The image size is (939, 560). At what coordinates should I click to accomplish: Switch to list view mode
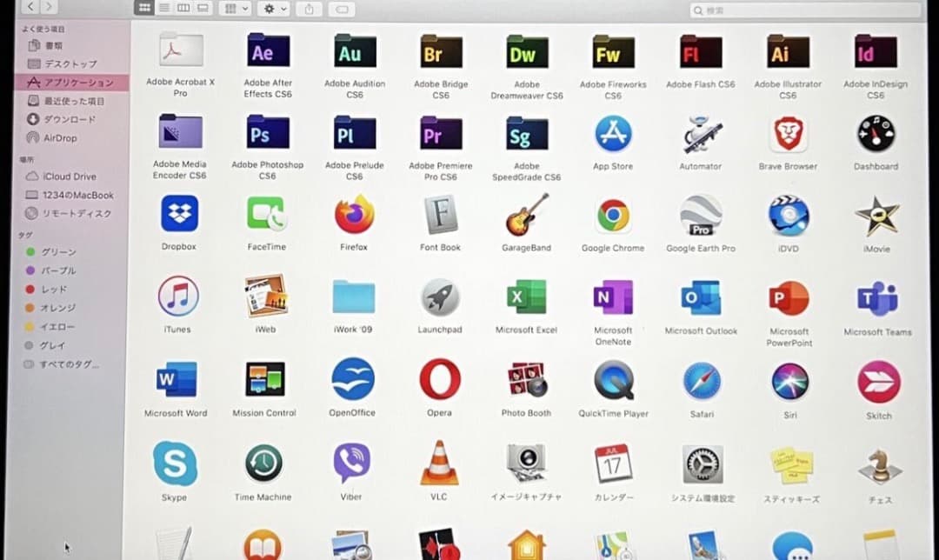point(163,8)
